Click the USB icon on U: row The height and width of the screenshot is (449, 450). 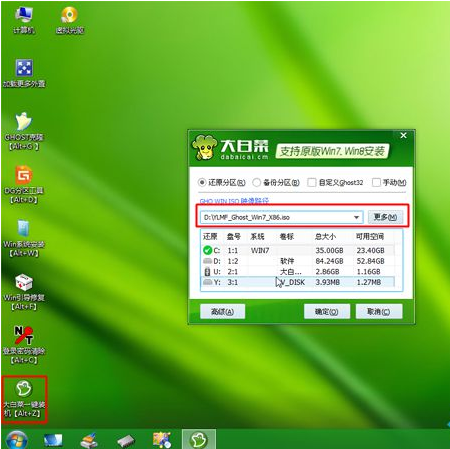207,271
